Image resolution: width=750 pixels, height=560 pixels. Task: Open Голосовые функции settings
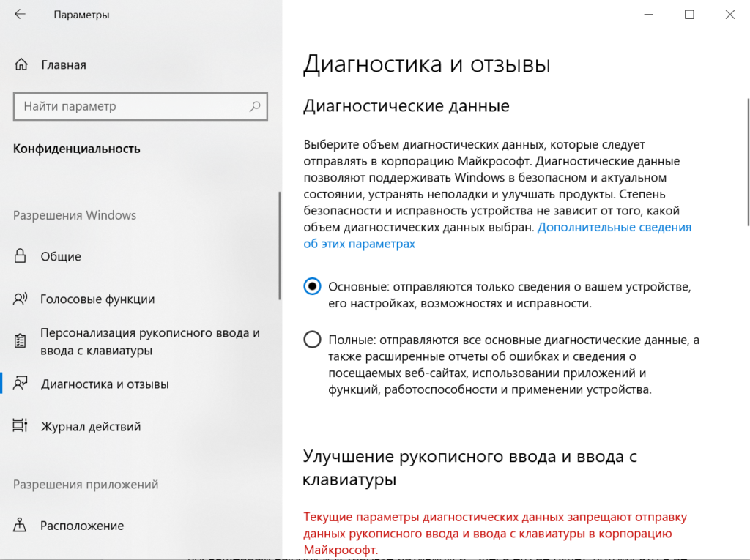(97, 299)
